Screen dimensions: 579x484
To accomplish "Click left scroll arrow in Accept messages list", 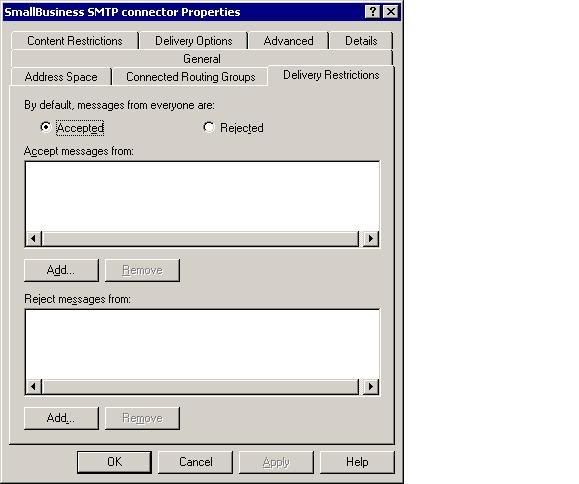I will coord(34,238).
